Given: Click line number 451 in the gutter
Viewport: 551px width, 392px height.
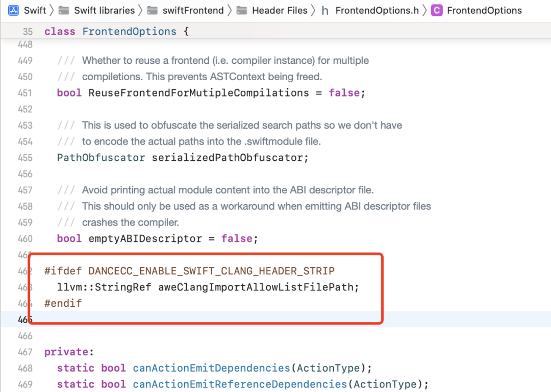Looking at the screenshot, I should (x=25, y=93).
